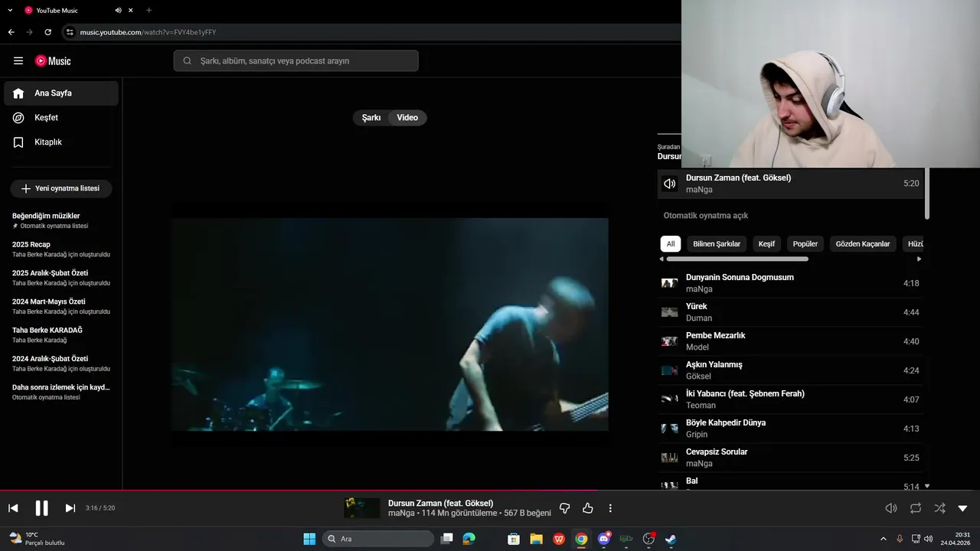This screenshot has height=551, width=980.
Task: Open Steam from the taskbar
Action: coord(670,539)
